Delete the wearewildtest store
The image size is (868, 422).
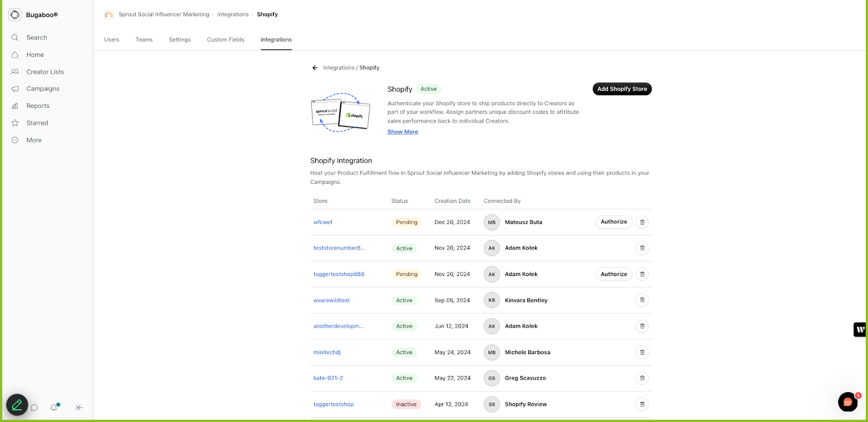pyautogui.click(x=642, y=300)
